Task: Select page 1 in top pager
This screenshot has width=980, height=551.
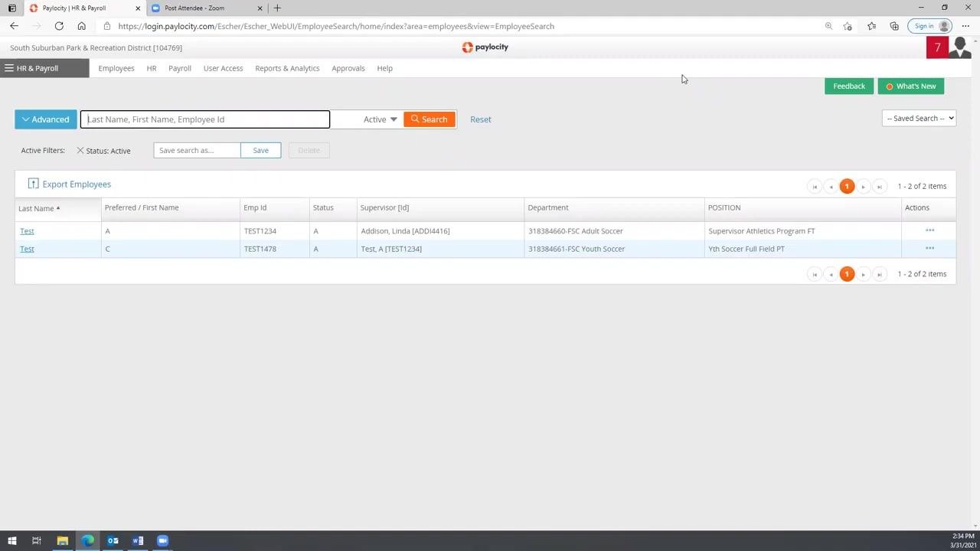Action: [x=847, y=186]
